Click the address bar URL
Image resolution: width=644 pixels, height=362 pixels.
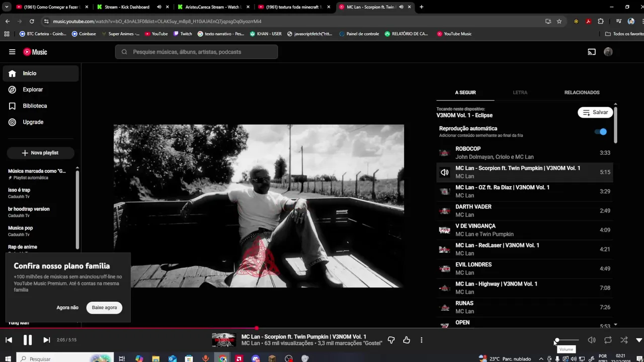pos(157,21)
